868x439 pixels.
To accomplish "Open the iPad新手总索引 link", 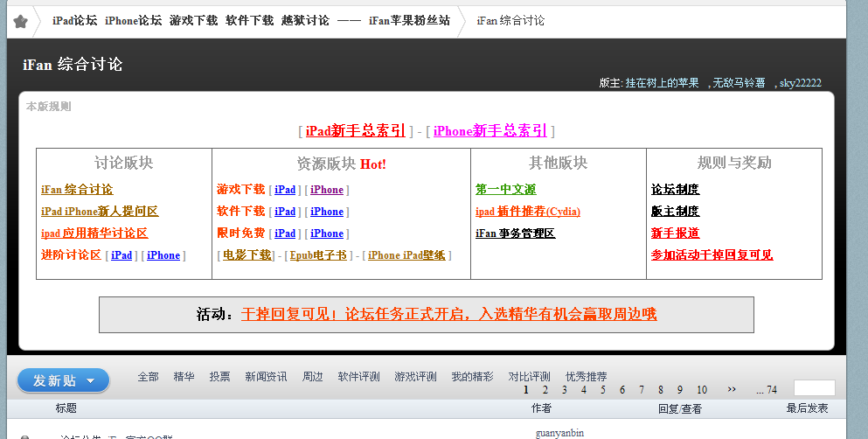I will coord(356,130).
